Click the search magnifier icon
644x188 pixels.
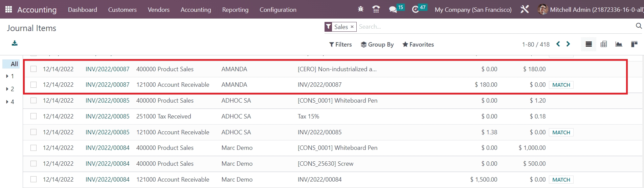coord(639,26)
